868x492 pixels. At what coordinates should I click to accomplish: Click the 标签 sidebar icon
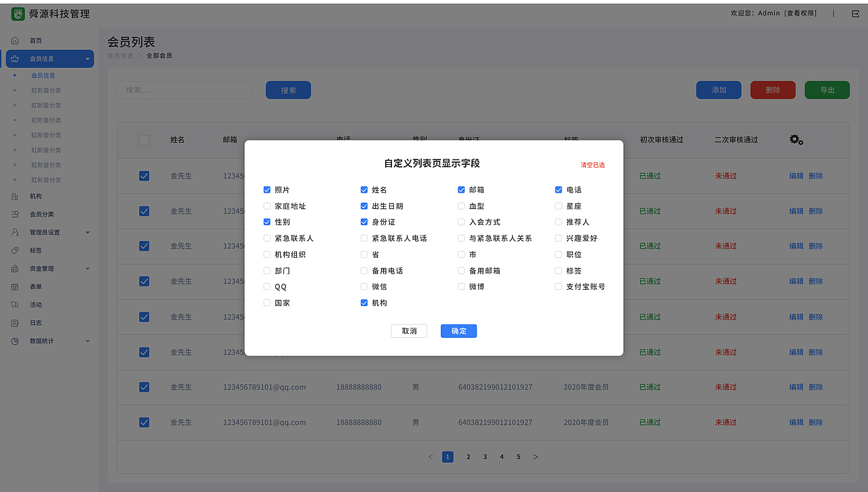(14, 250)
